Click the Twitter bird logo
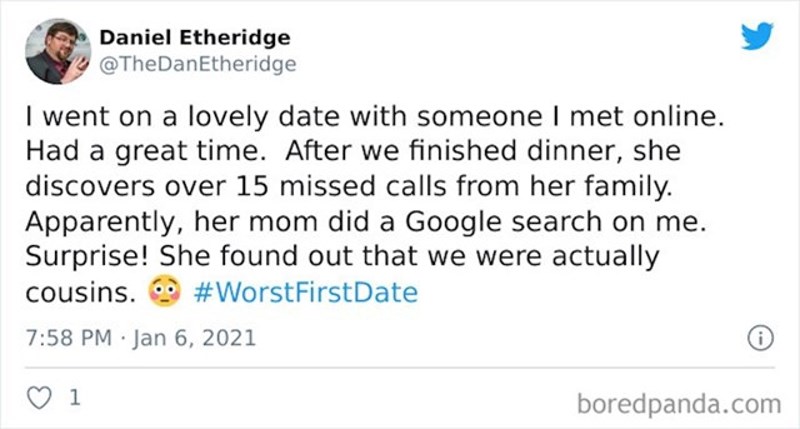The height and width of the screenshot is (429, 800). pyautogui.click(x=757, y=37)
